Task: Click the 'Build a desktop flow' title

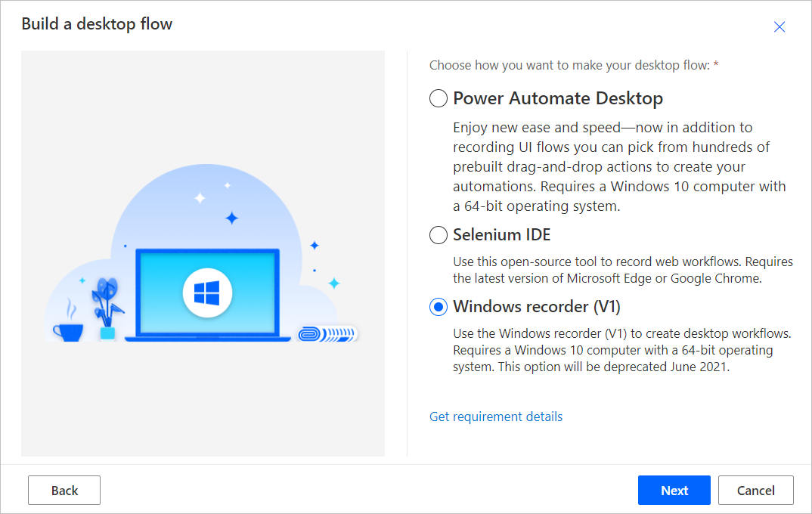Action: (x=97, y=24)
